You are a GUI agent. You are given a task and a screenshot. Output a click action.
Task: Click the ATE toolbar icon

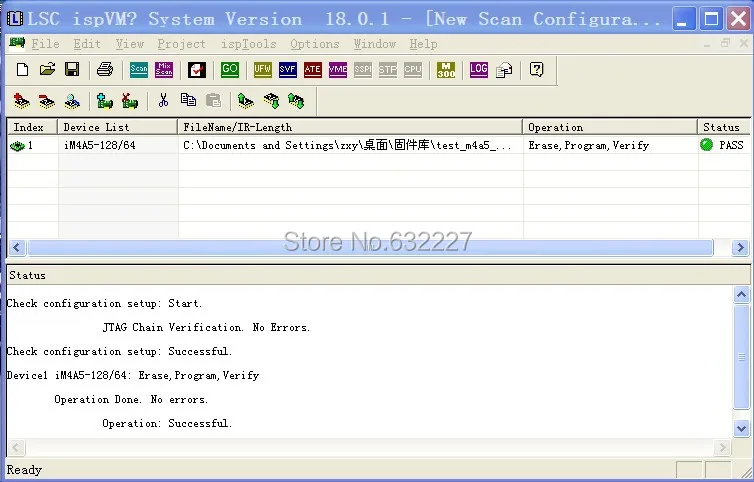click(x=313, y=70)
